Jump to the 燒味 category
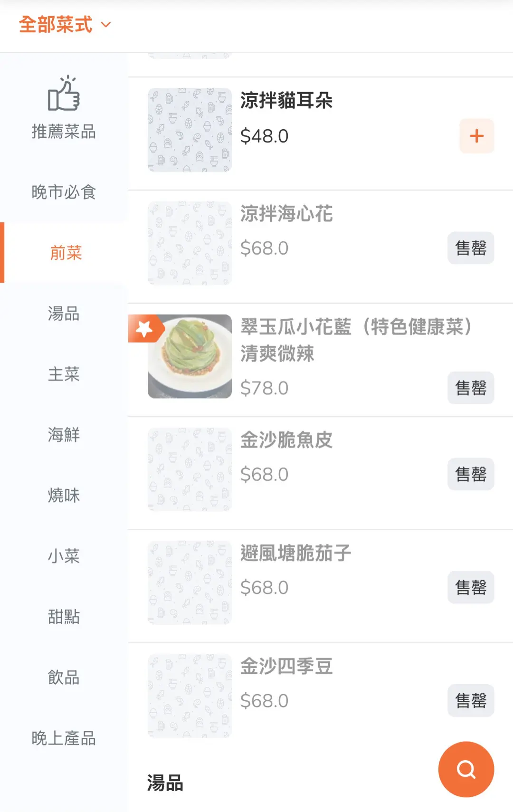513x812 pixels. pos(64,496)
